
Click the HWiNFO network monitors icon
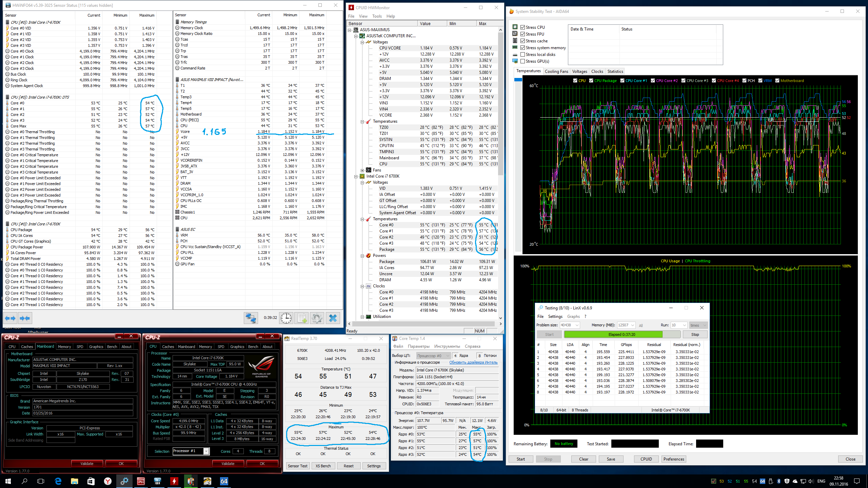pyautogui.click(x=251, y=318)
